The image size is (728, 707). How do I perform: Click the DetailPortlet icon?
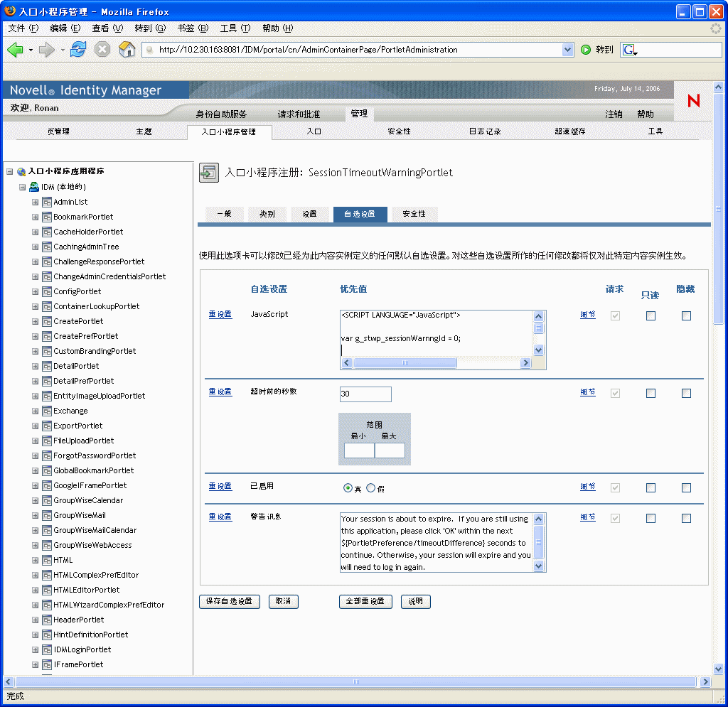pyautogui.click(x=46, y=367)
